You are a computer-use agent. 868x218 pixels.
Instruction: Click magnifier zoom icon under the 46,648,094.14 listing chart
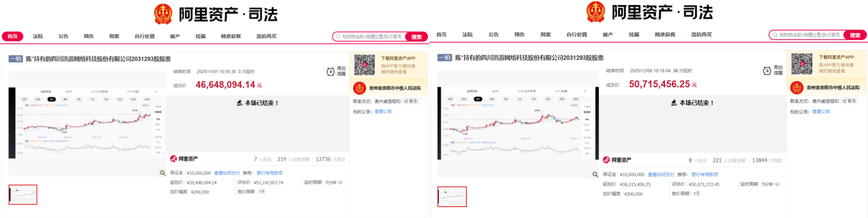coord(162,173)
